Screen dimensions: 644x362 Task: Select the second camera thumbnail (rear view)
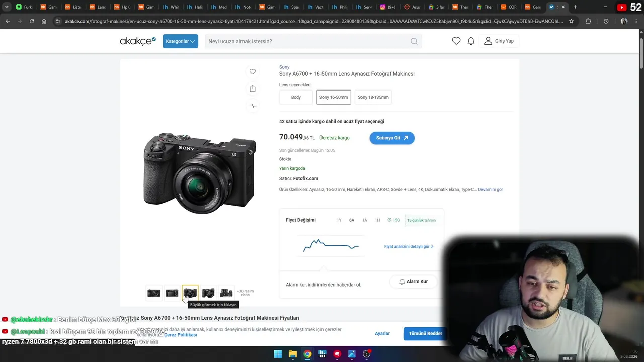[172, 293]
